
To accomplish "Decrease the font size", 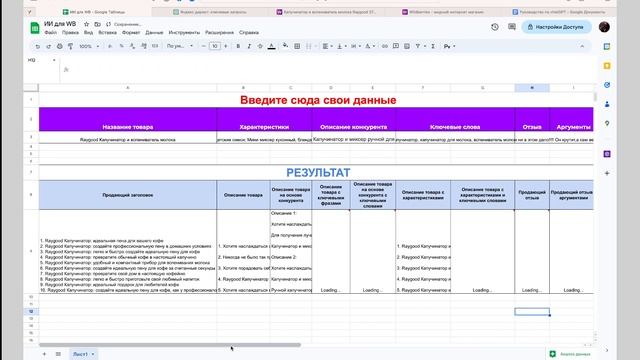I will point(203,47).
